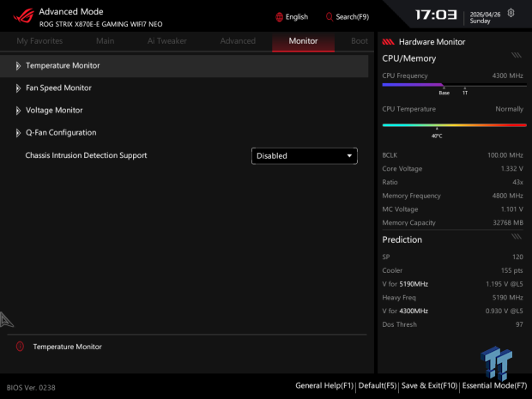Select Temperature Monitor row label
The height and width of the screenshot is (399, 532).
(x=63, y=65)
